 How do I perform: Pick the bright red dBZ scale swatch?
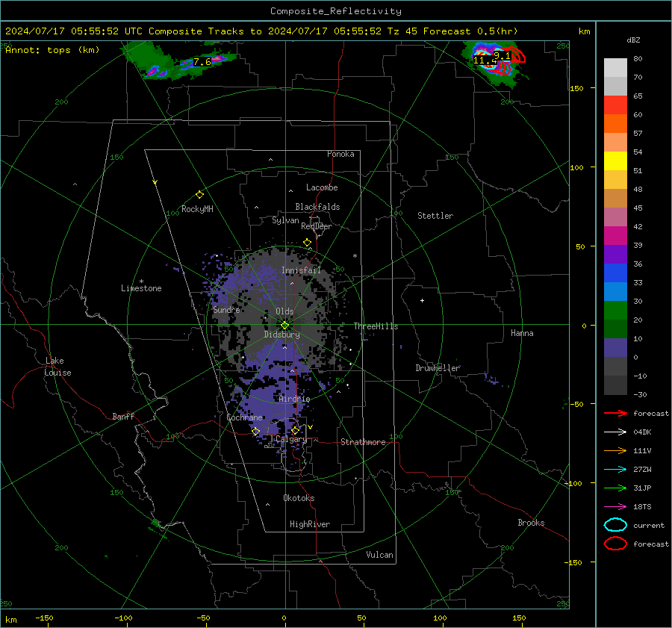(x=615, y=105)
